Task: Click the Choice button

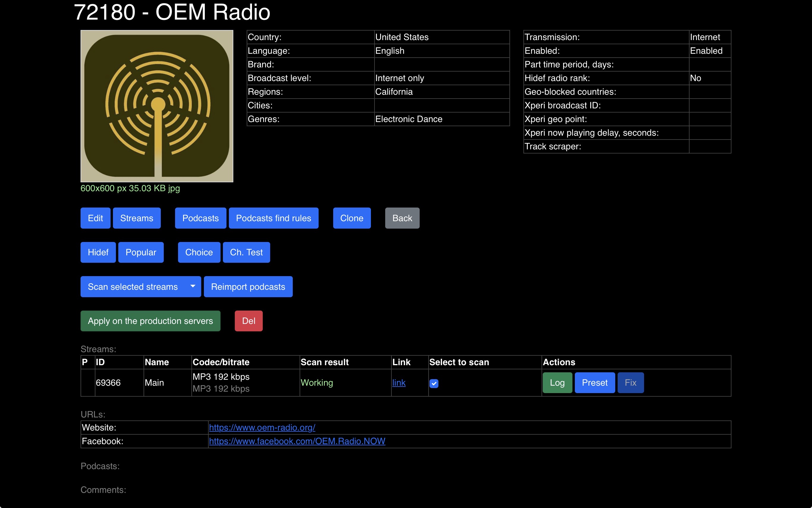Action: coord(199,252)
